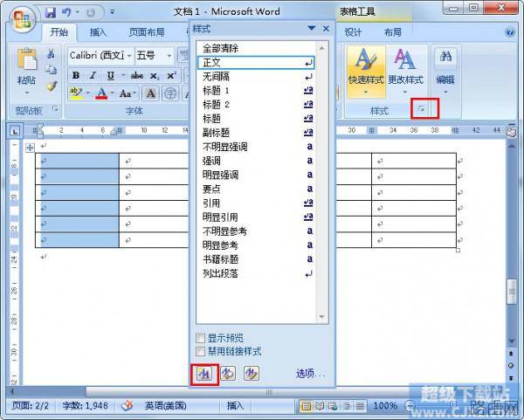This screenshot has width=524, height=420.
Task: Apply the 书籍标题 style
Action: [x=256, y=259]
